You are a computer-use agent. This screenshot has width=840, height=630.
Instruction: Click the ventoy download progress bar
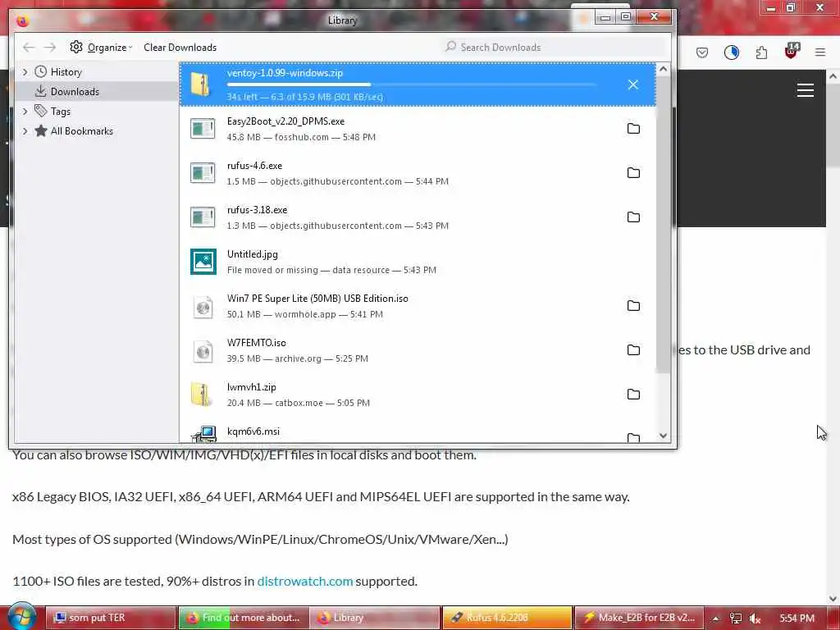click(412, 84)
